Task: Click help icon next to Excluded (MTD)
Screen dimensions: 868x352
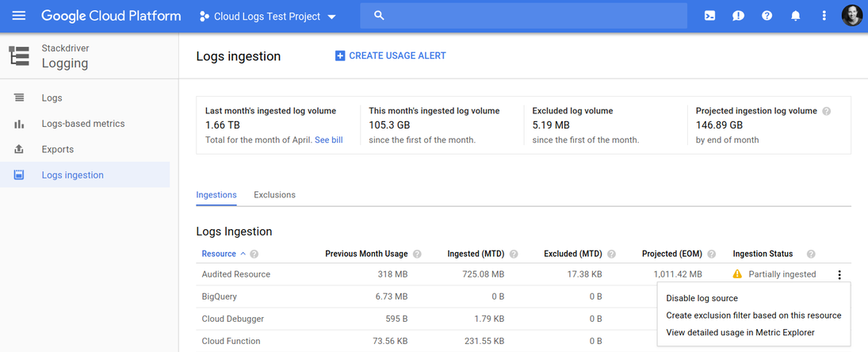Action: click(611, 254)
